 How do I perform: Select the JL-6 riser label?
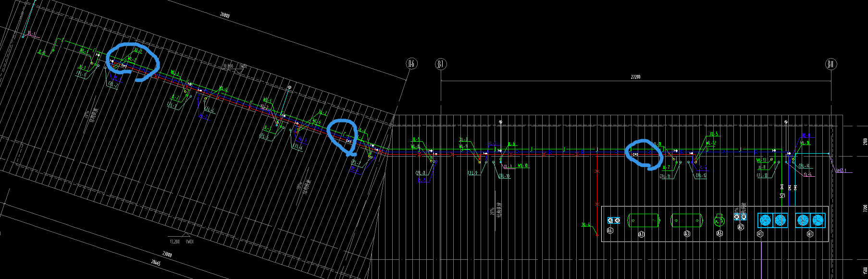pyautogui.click(x=512, y=144)
